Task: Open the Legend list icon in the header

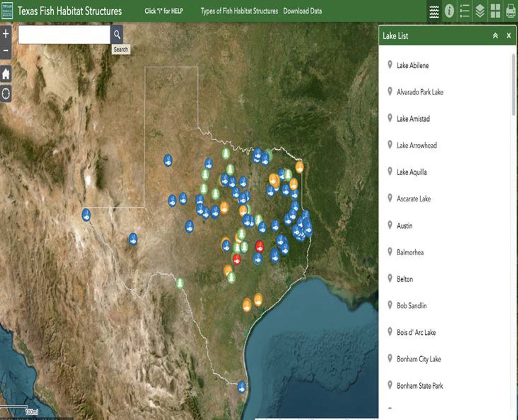Action: tap(464, 11)
